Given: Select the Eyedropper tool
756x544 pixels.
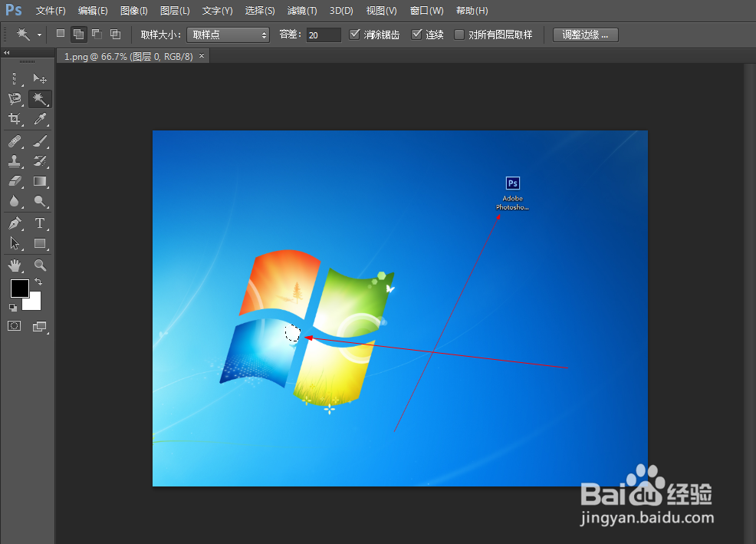Looking at the screenshot, I should 40,119.
